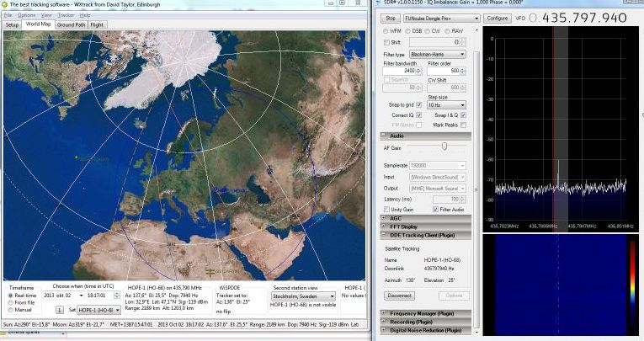The width and height of the screenshot is (644, 341).
Task: Open the Tracker menu in WXtrack
Action: 66,15
